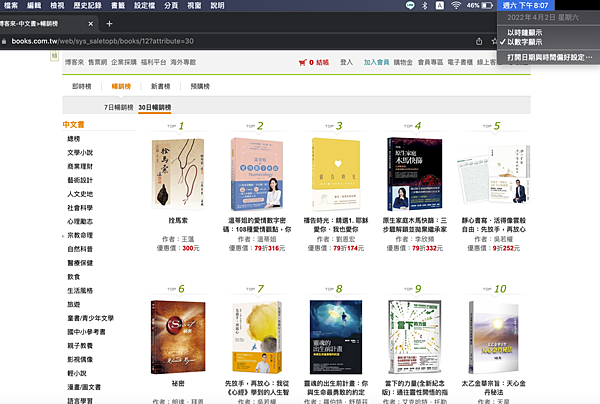Switch to 即時榜 tab

(x=82, y=86)
